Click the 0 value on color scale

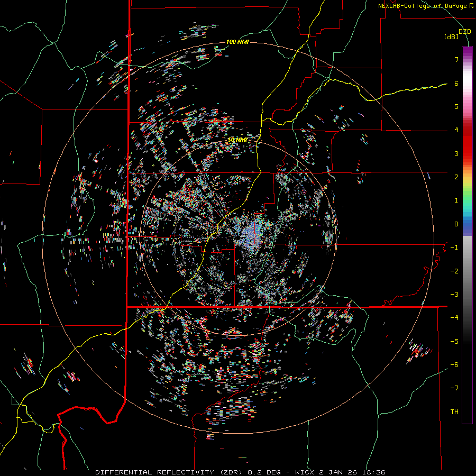[456, 224]
